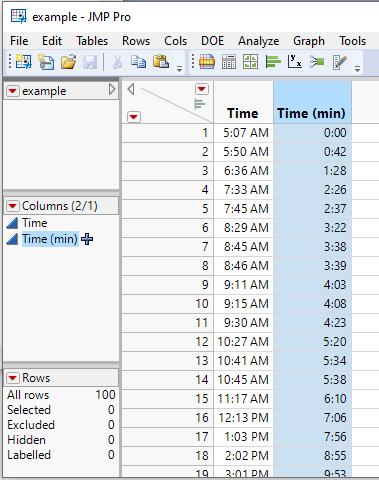
Task: Open the second toolbar overflow arrow
Action: [357, 69]
